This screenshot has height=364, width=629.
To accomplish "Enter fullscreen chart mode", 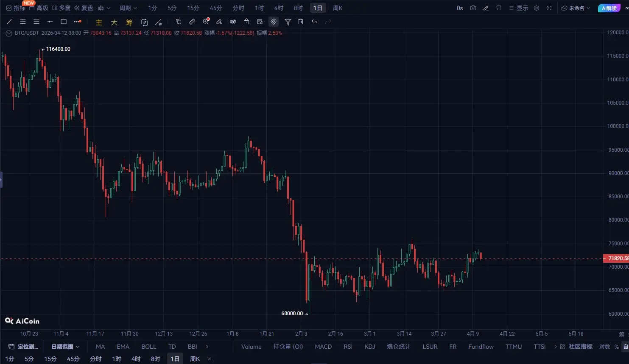I will [x=549, y=8].
